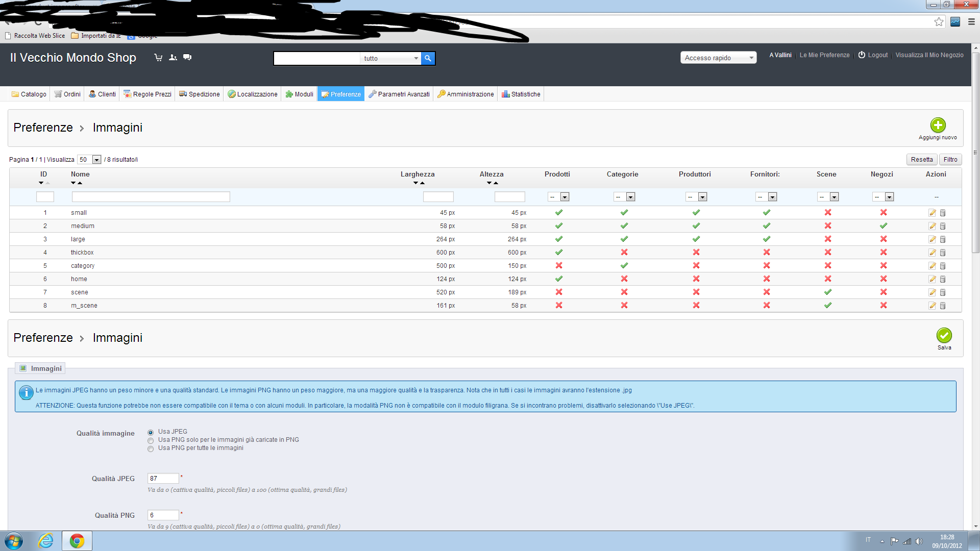
Task: Click the speech bubble messages icon in header
Action: point(187,57)
